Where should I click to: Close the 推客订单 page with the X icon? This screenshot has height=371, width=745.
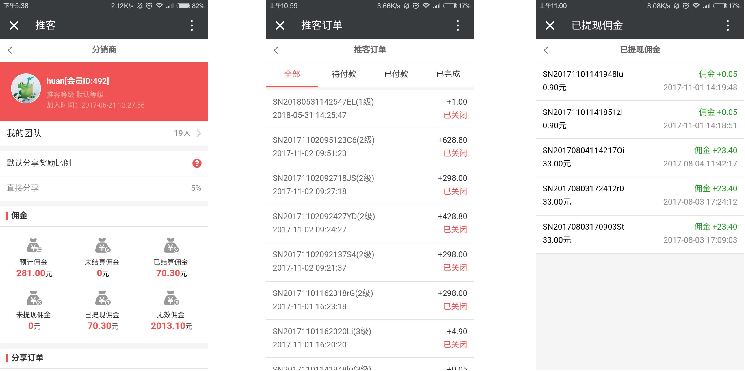click(280, 26)
